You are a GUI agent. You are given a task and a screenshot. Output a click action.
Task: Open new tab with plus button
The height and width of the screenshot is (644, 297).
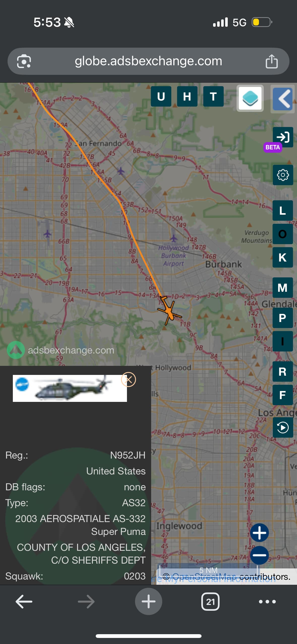(148, 601)
